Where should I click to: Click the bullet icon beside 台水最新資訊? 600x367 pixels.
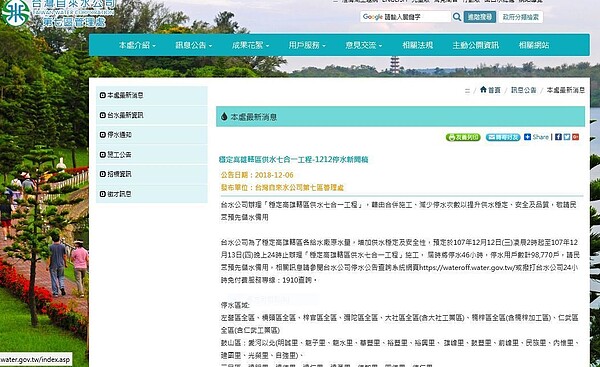click(x=103, y=115)
